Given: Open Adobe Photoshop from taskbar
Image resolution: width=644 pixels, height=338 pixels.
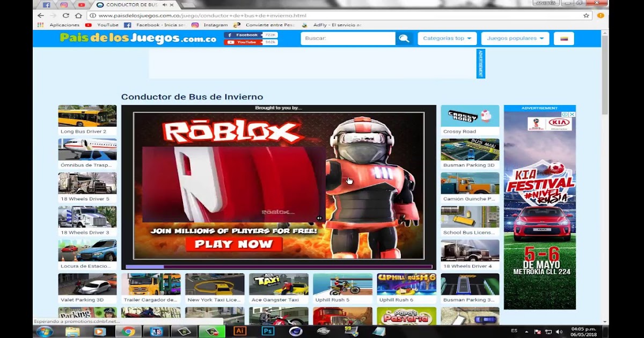Looking at the screenshot, I should [267, 331].
